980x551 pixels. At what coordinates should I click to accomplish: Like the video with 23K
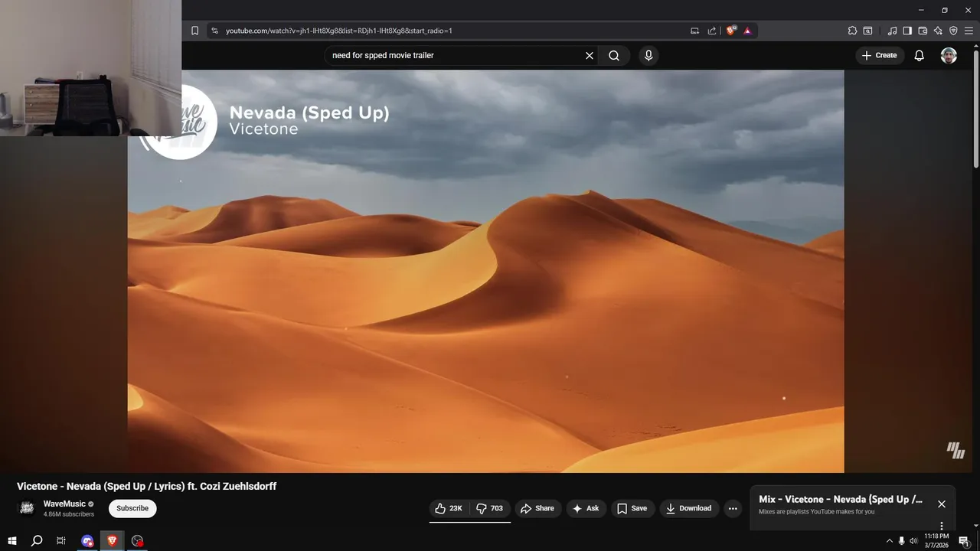pos(449,508)
